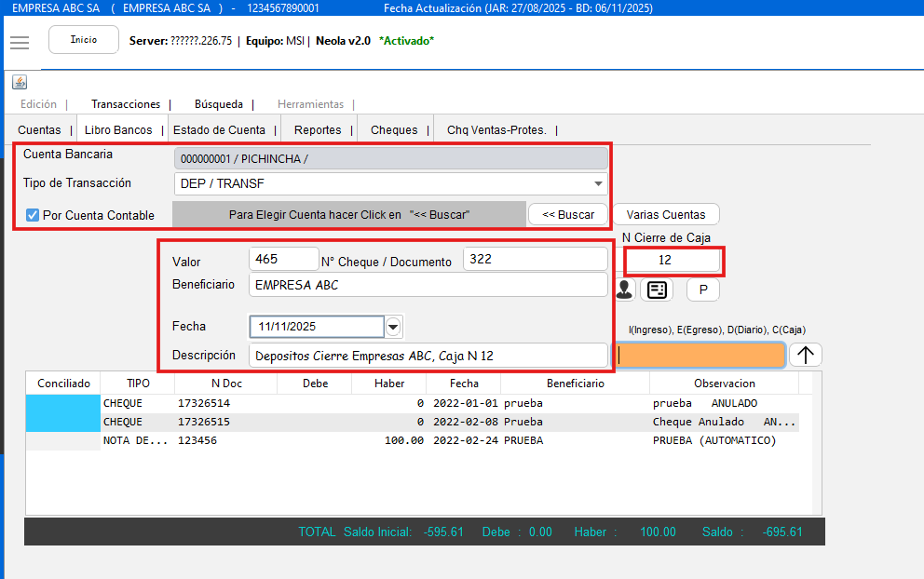This screenshot has height=579, width=924.
Task: Click the up arrow button
Action: point(806,355)
